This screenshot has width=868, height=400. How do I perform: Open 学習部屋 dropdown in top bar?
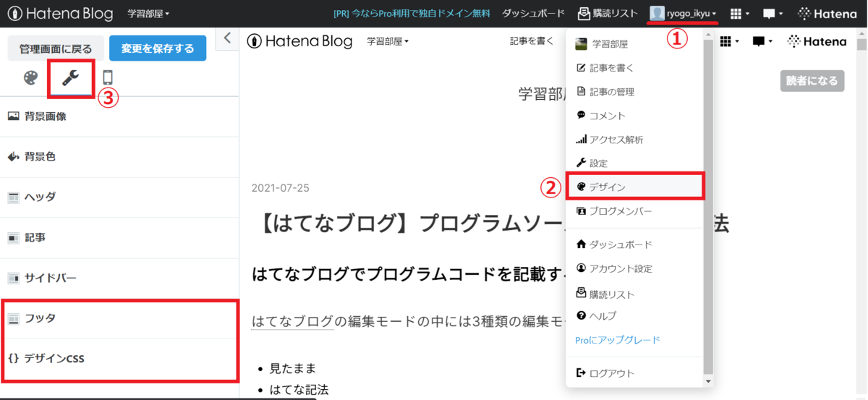[148, 14]
